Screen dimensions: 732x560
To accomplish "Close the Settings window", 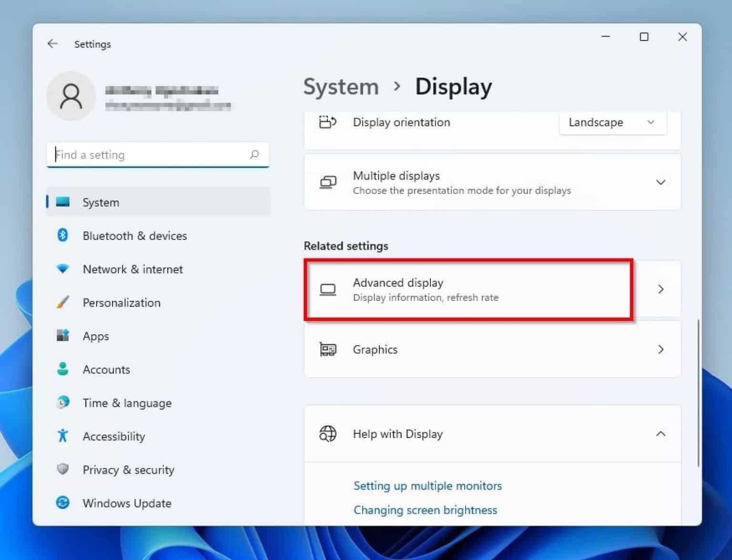I will coord(682,37).
